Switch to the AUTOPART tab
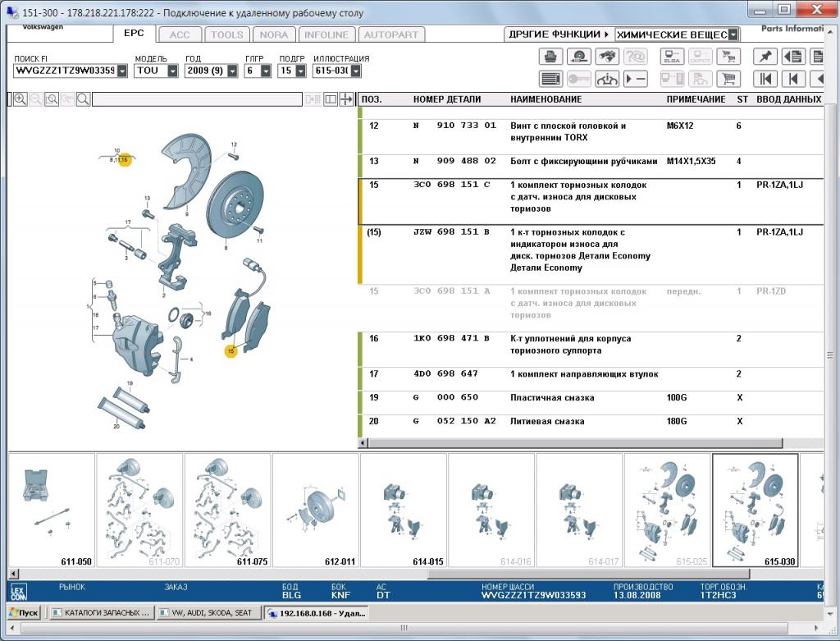This screenshot has height=641, width=840. click(391, 34)
